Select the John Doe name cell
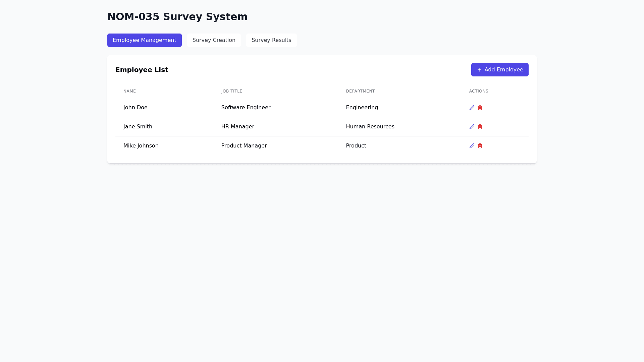Image resolution: width=644 pixels, height=362 pixels. coord(135,108)
